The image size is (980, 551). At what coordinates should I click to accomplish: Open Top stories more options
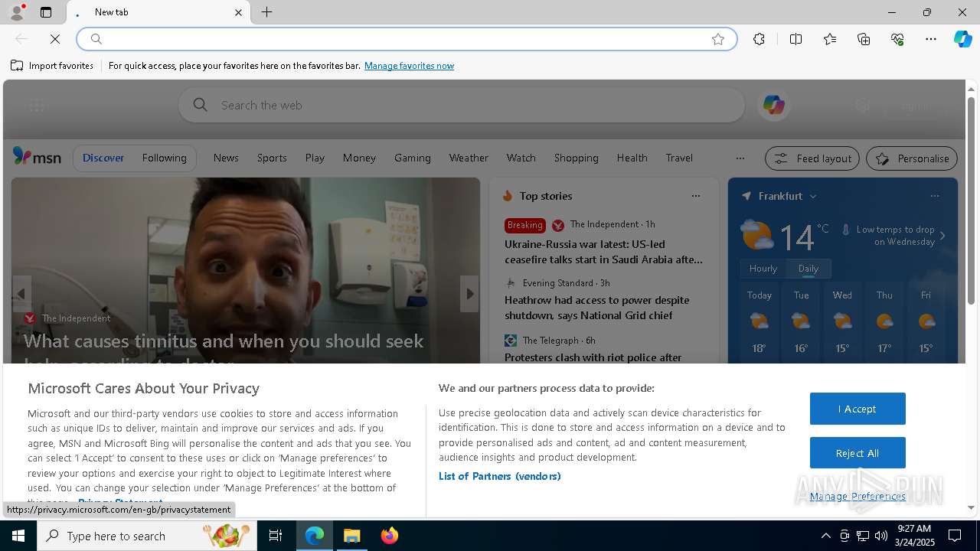point(695,196)
